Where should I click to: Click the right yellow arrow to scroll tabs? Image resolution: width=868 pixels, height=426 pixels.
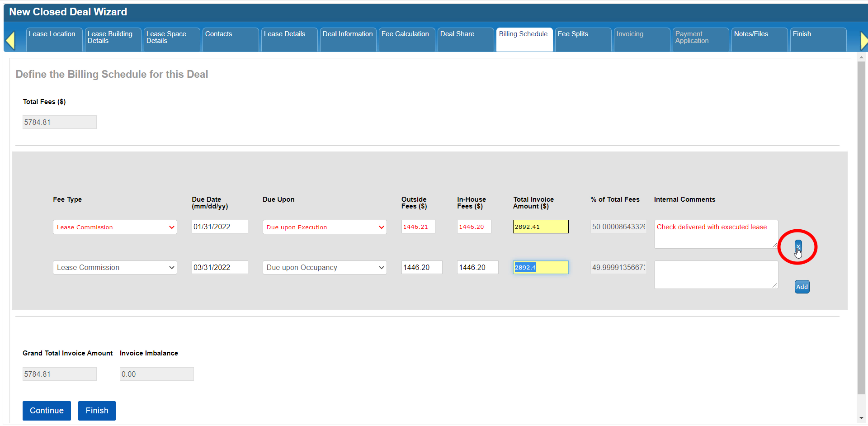[x=863, y=40]
